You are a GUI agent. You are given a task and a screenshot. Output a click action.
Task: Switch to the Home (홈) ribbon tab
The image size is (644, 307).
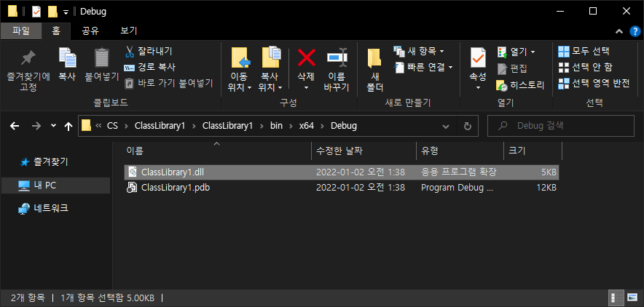tap(56, 31)
